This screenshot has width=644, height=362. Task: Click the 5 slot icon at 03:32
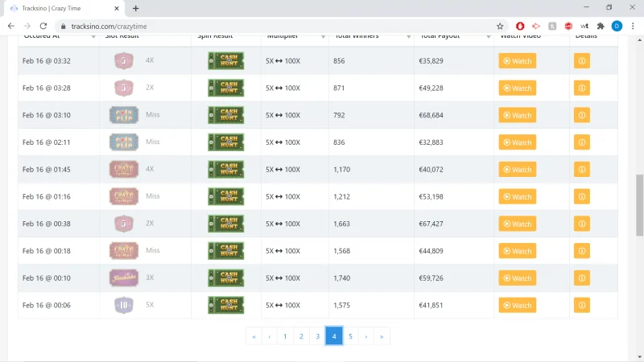(x=124, y=61)
